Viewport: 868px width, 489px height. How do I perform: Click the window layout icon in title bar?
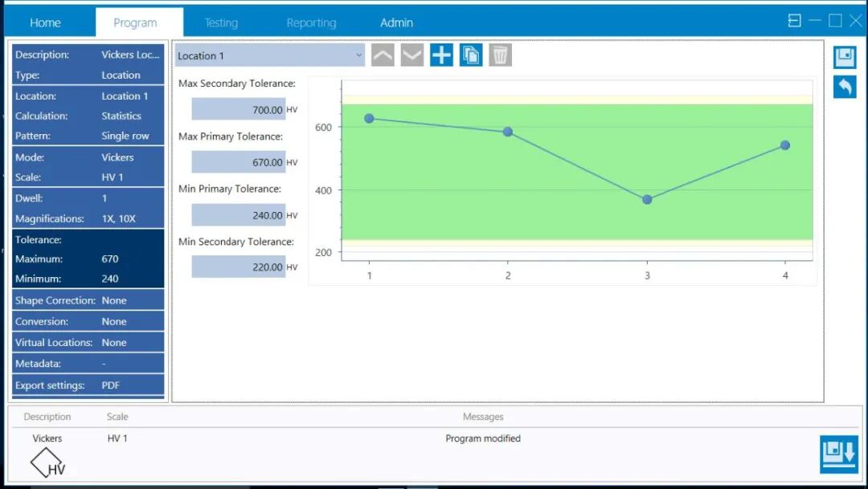794,21
